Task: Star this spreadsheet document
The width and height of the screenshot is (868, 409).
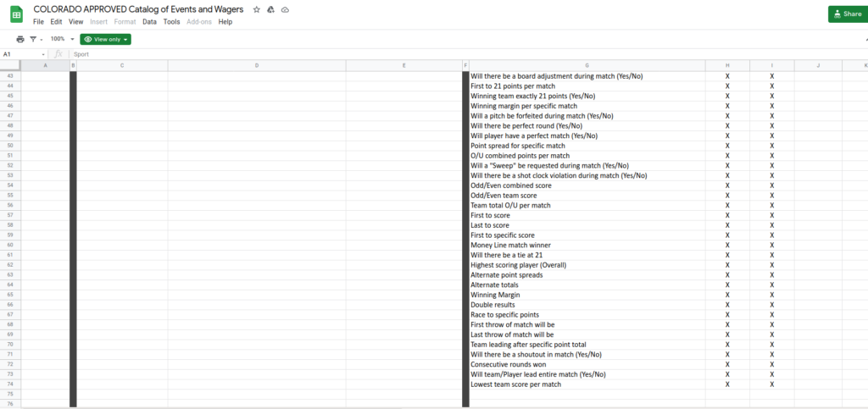Action: 256,9
